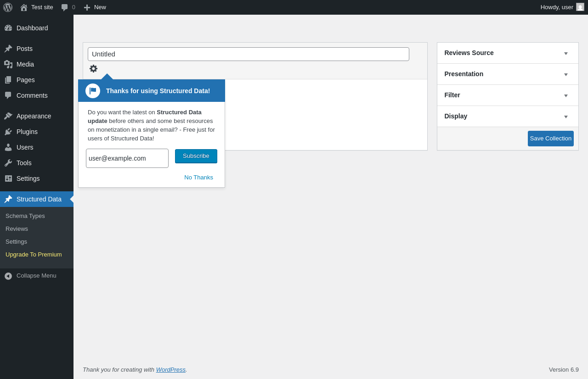Select Upgrade To Premium menu item
Screen dimensions: 588x379
coord(34,255)
